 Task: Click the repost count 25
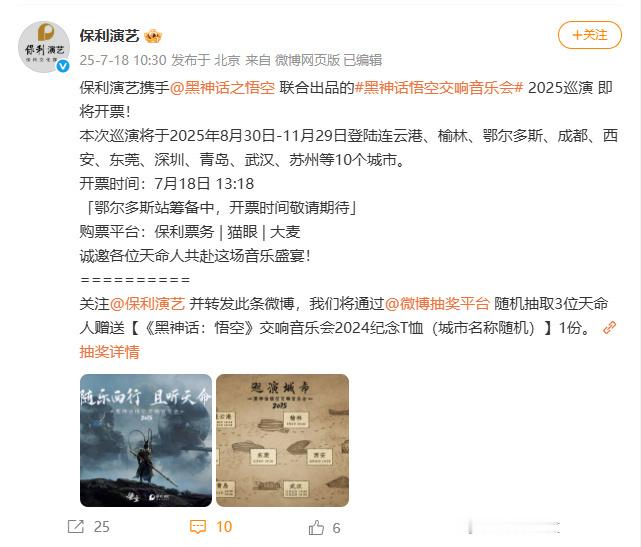click(x=101, y=527)
